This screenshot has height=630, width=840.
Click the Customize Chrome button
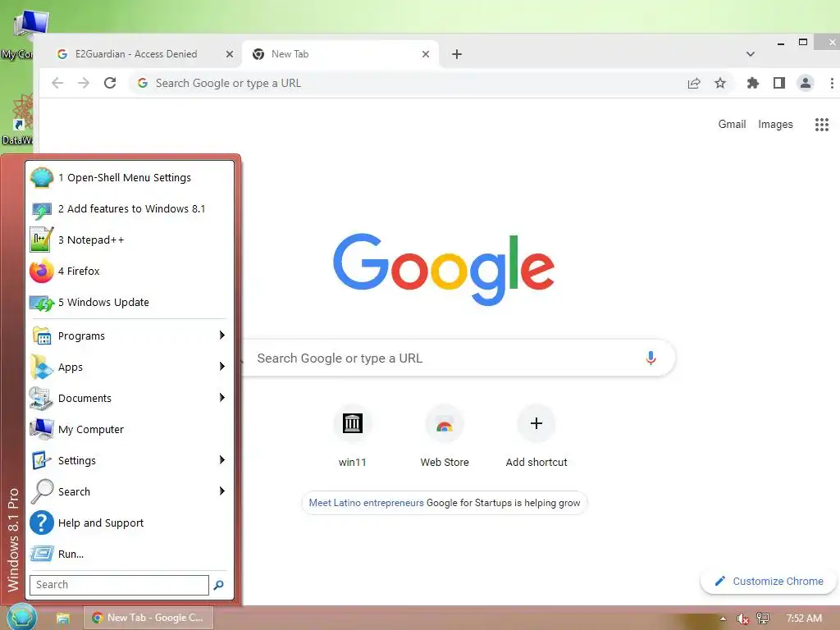coord(769,582)
